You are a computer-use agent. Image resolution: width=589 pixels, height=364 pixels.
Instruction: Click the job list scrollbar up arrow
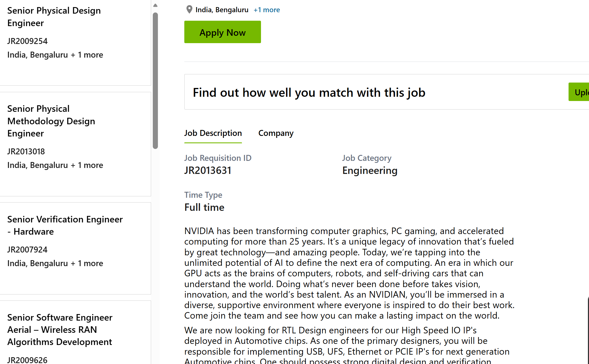pos(155,5)
